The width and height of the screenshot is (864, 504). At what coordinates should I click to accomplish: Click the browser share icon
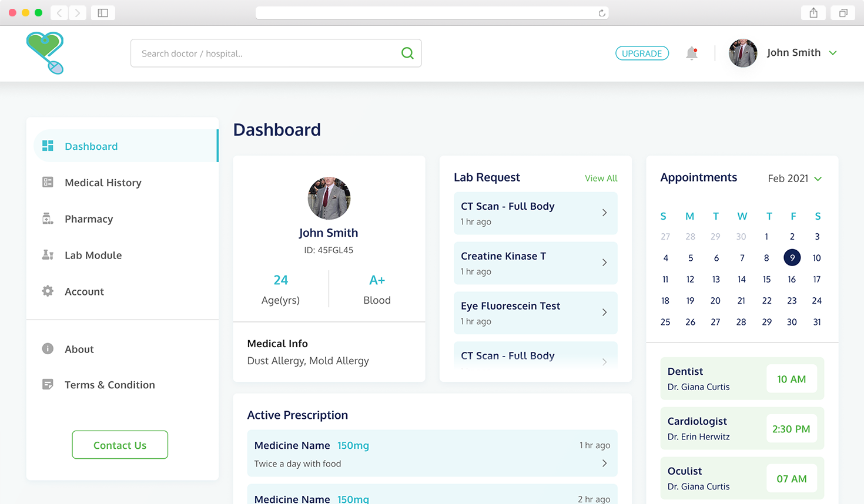(813, 13)
